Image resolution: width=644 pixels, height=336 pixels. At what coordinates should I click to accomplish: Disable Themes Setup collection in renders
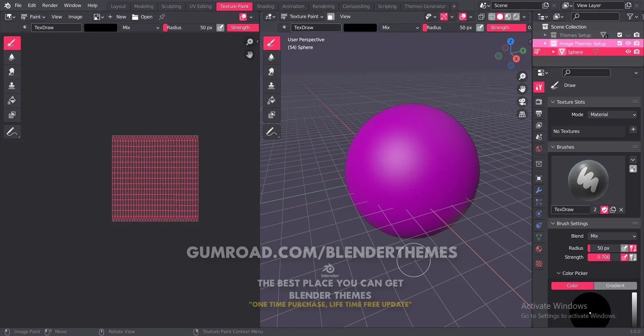[x=636, y=35]
